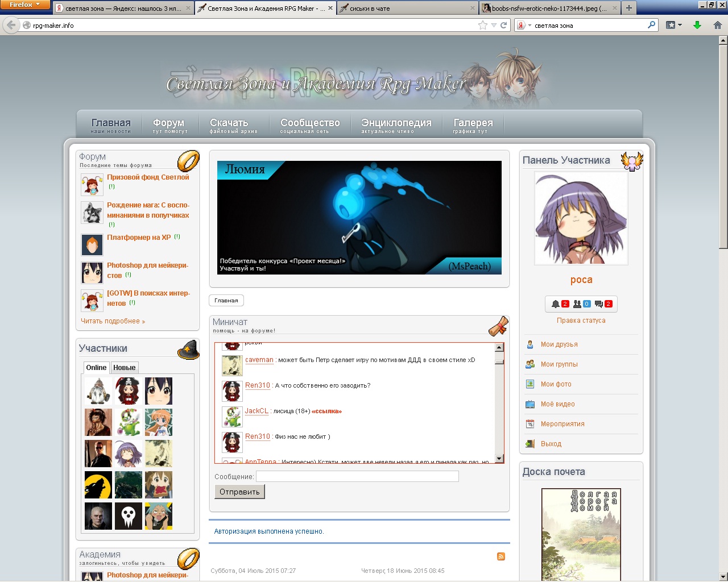Click the browser back arrow button
This screenshot has width=728, height=582.
[11, 25]
